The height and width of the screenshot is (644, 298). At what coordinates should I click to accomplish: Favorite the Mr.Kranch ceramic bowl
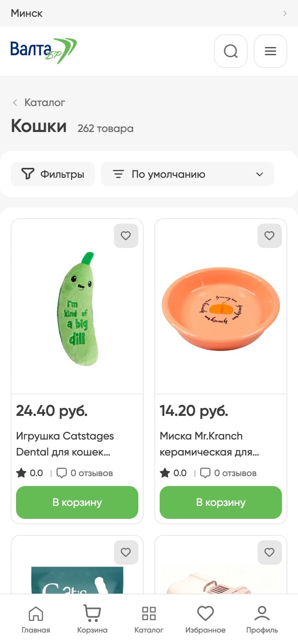pyautogui.click(x=270, y=236)
